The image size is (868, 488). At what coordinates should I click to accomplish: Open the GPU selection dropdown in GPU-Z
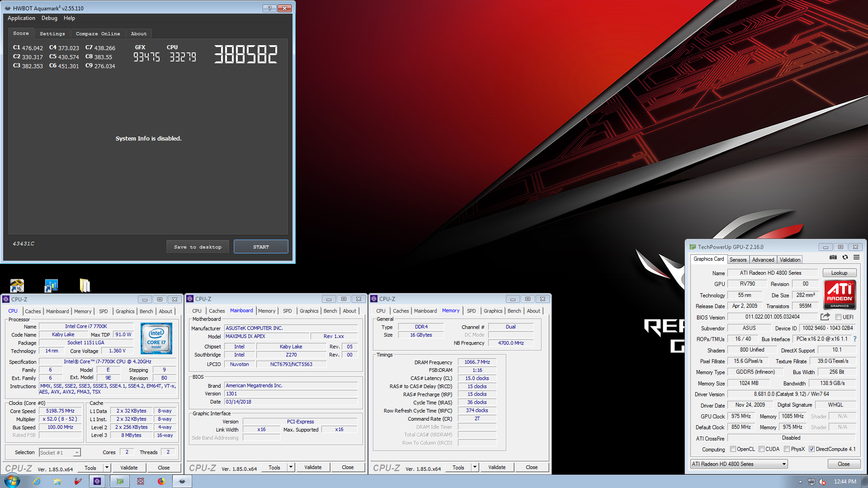tap(739, 464)
